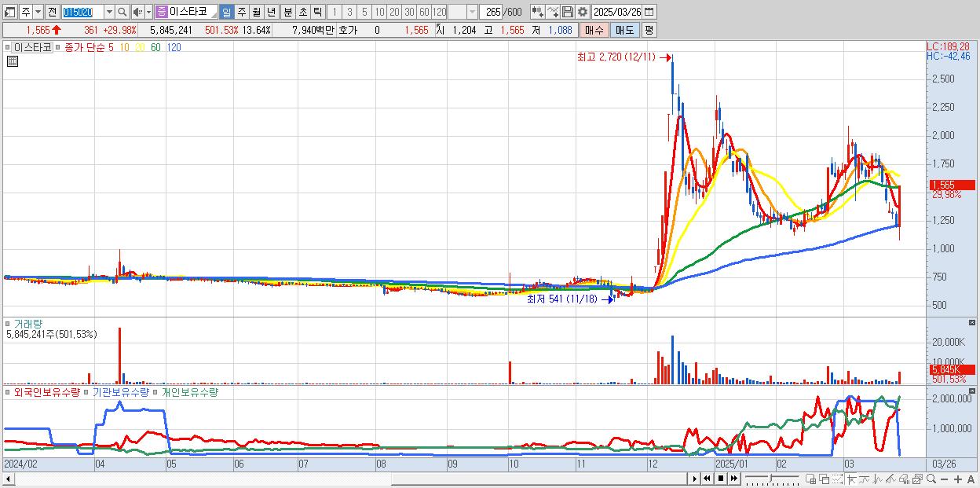Image resolution: width=980 pixels, height=488 pixels.
Task: Click the 매수 buy button
Action: (594, 30)
